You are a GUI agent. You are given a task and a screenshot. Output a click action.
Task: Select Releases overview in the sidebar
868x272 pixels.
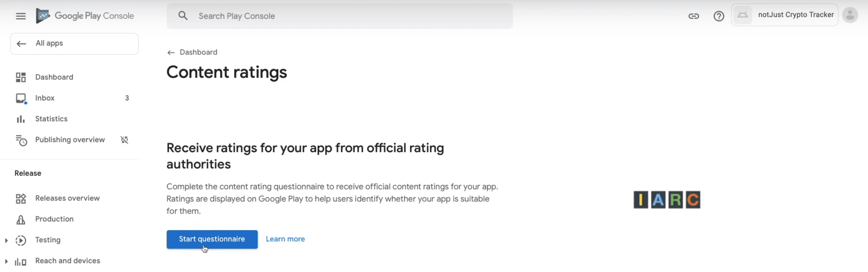click(67, 198)
